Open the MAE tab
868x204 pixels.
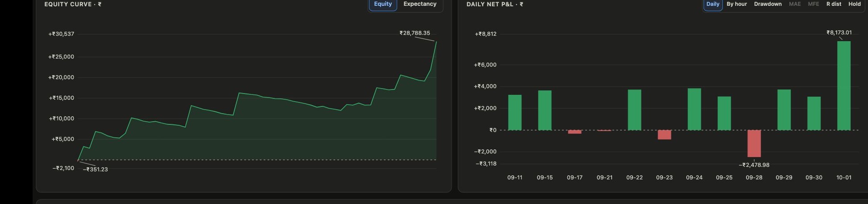(x=795, y=4)
